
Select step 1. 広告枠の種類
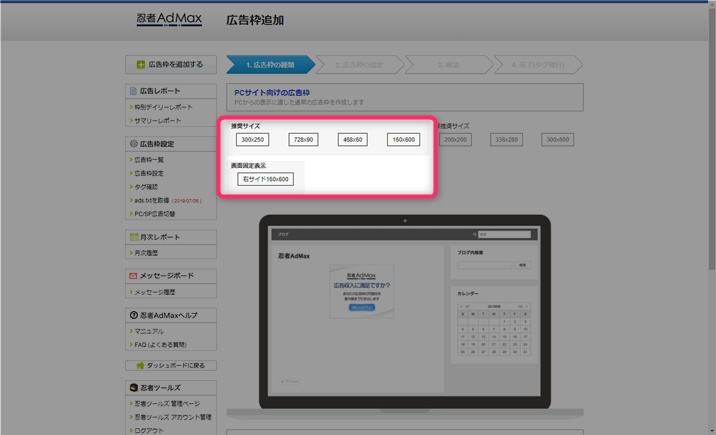[x=270, y=65]
